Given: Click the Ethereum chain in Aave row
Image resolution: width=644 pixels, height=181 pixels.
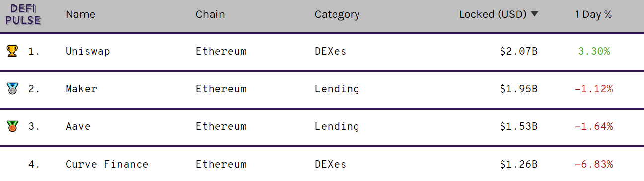Looking at the screenshot, I should tap(221, 126).
